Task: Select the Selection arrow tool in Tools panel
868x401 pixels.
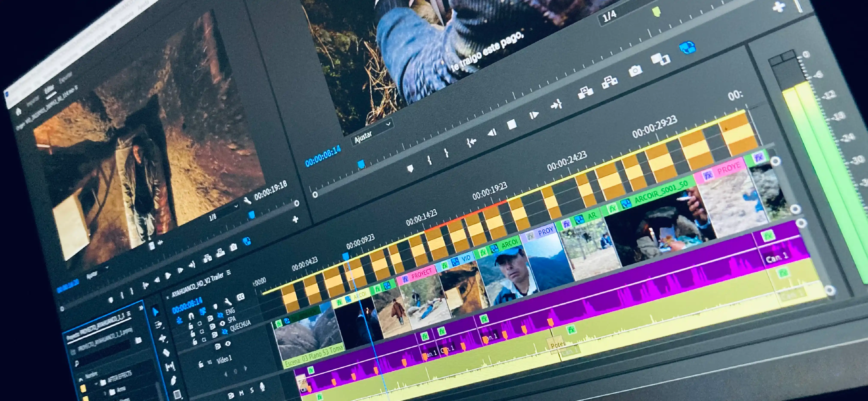Action: click(155, 311)
